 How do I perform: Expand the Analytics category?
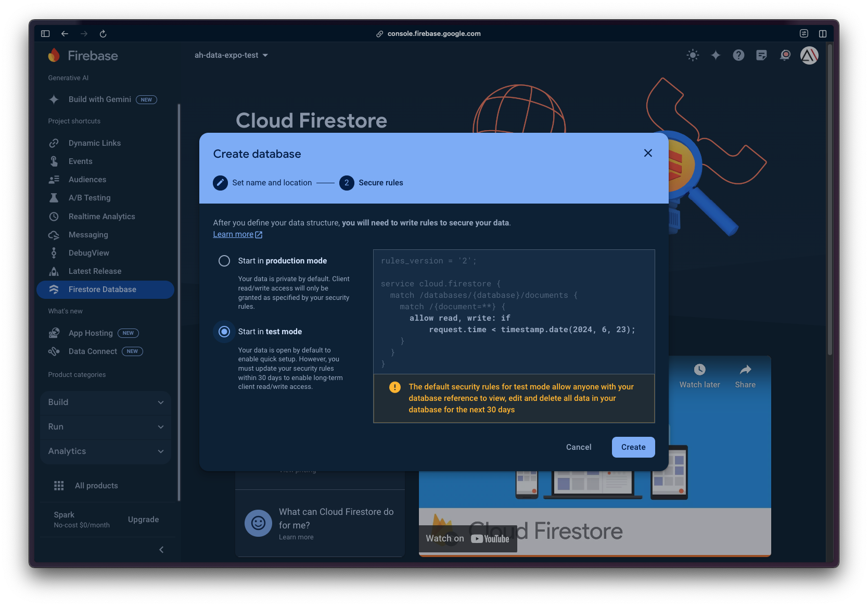point(106,451)
